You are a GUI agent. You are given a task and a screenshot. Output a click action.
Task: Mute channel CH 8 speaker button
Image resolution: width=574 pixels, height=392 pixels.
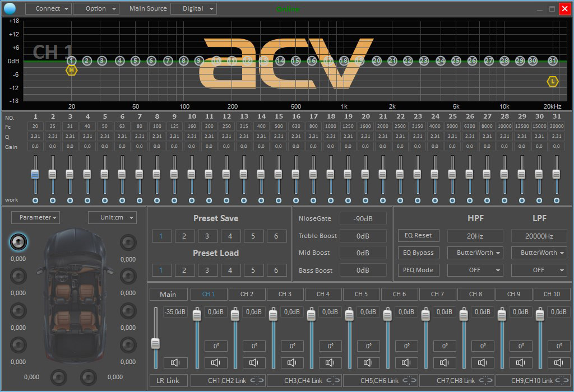click(482, 362)
